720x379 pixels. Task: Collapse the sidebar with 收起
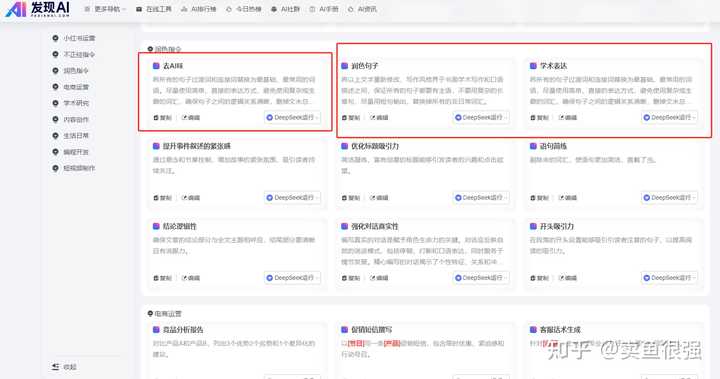pos(64,367)
